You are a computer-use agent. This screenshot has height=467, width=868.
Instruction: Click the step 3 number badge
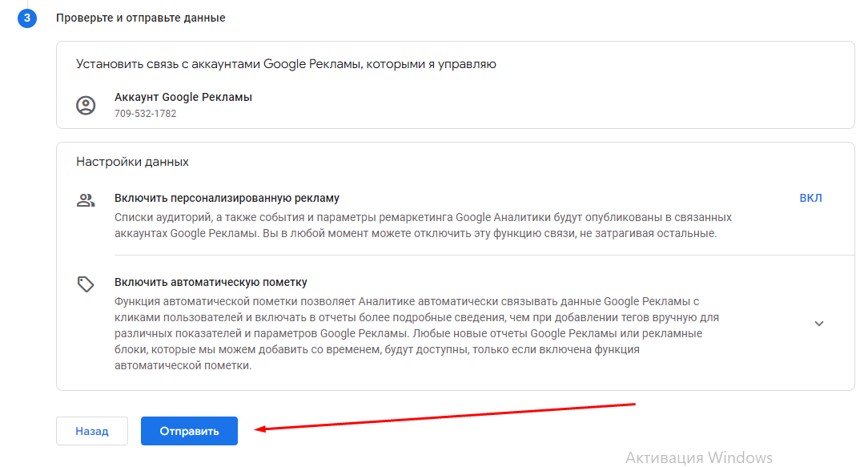point(26,18)
